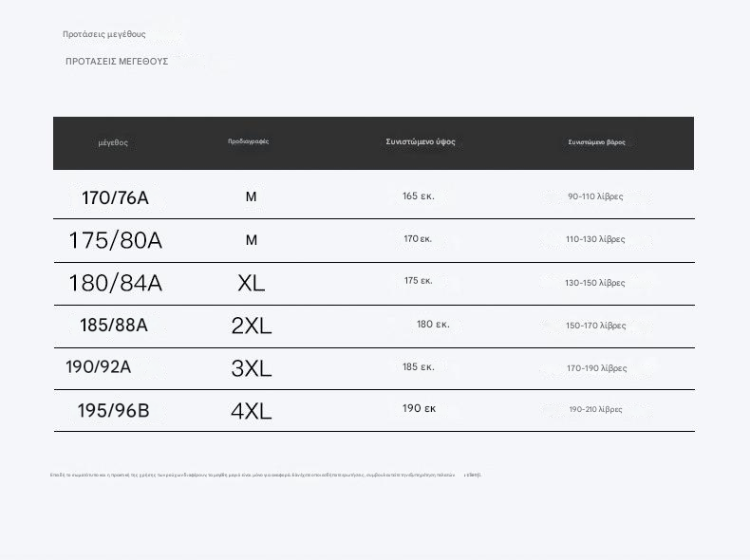
Task: Choose the 195/96B size cell
Action: (113, 411)
